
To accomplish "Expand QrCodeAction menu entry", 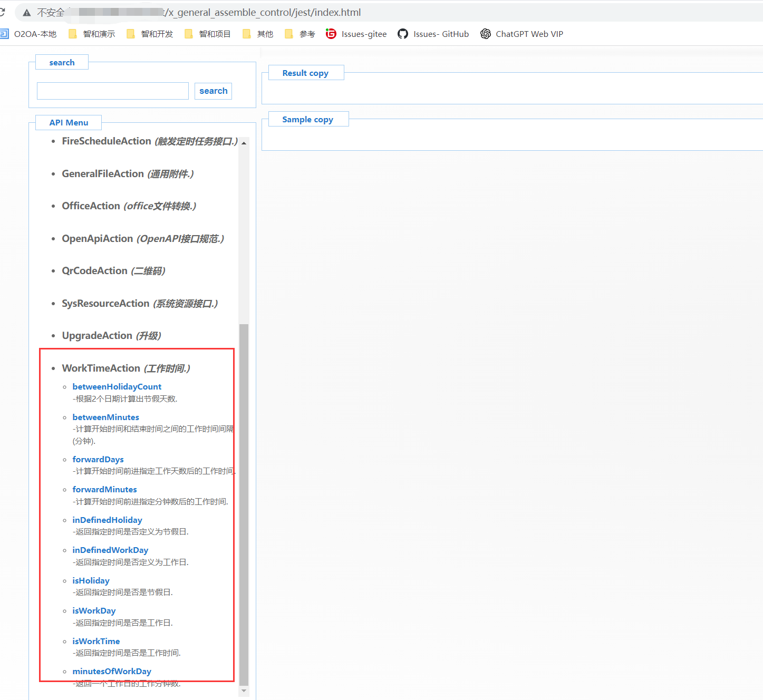I will click(113, 271).
